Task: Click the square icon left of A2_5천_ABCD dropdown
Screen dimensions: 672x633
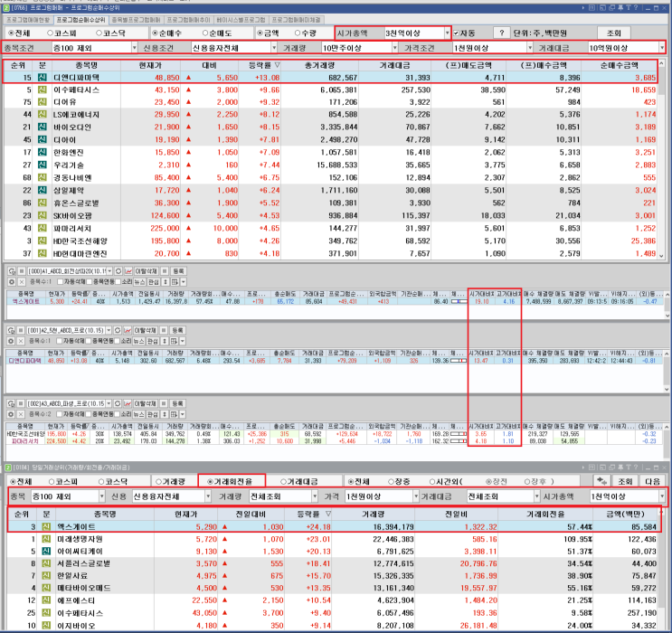Action: (21, 330)
